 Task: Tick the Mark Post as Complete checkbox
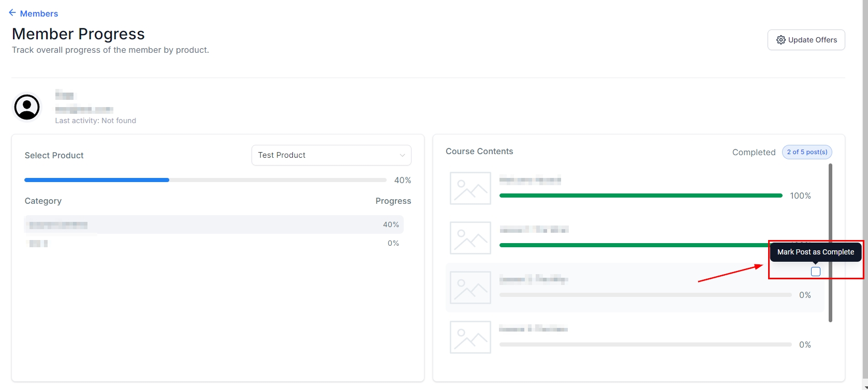coord(816,272)
